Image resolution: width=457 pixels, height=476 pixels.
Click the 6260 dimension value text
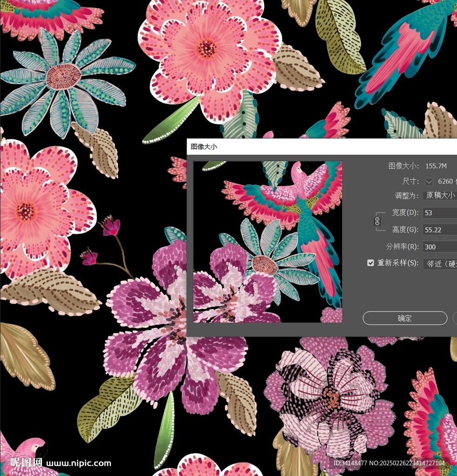[x=445, y=181]
